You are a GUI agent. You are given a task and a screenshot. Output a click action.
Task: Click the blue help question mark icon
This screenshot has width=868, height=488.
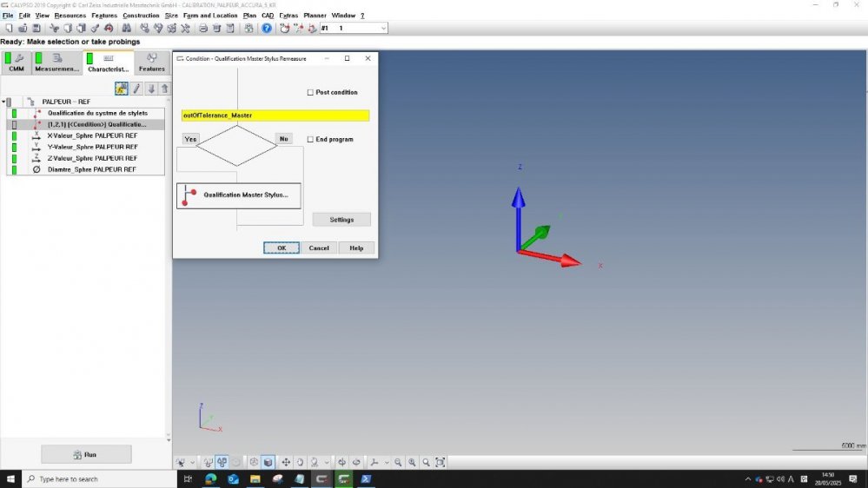267,28
